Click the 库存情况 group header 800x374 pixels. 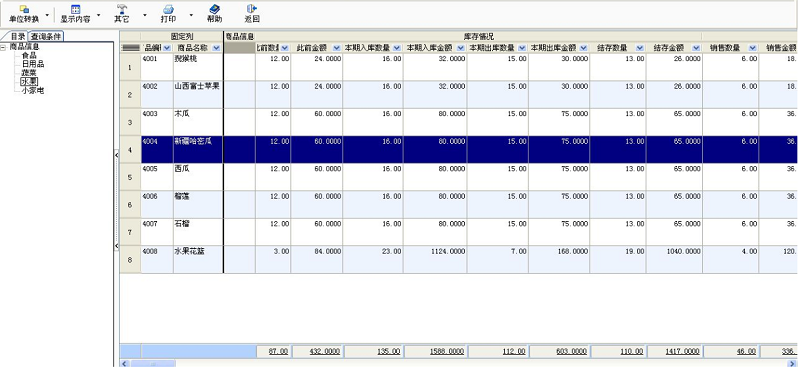478,37
